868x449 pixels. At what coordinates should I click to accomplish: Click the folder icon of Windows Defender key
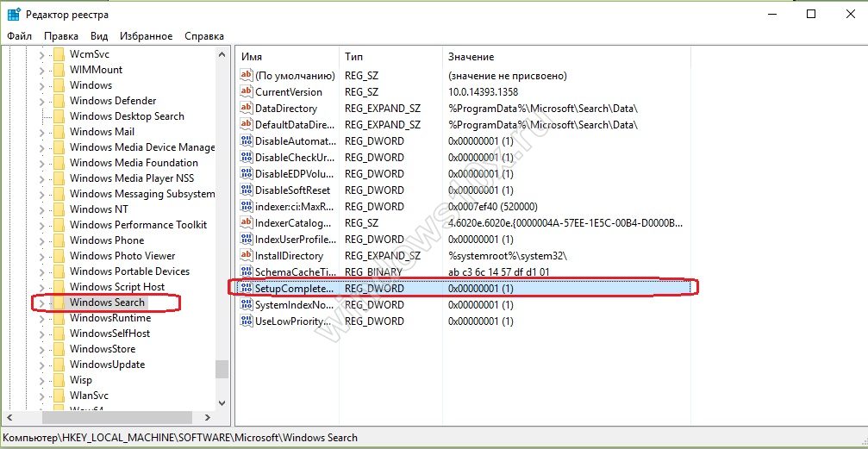point(59,101)
